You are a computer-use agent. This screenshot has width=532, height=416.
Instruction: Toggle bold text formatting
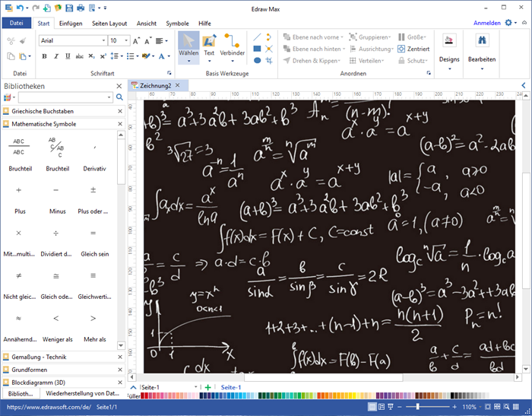click(x=45, y=56)
